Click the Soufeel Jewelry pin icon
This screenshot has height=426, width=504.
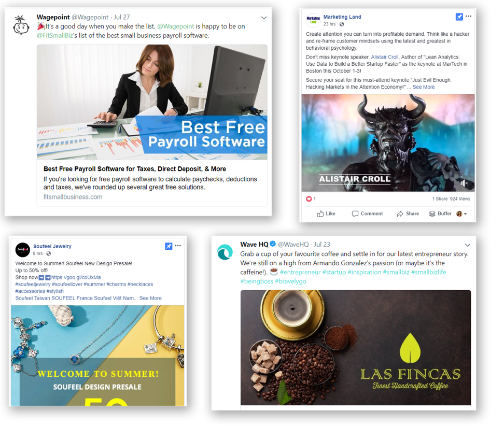pyautogui.click(x=169, y=246)
